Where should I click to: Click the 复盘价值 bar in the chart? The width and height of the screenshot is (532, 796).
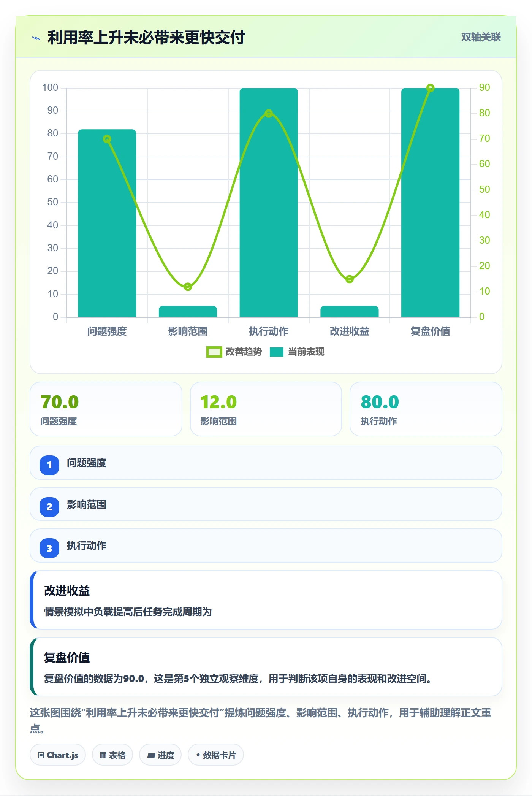coord(431,203)
